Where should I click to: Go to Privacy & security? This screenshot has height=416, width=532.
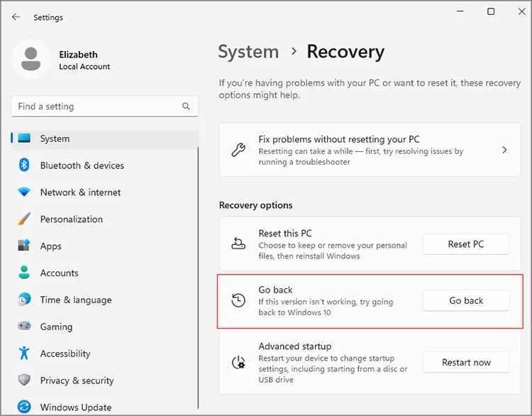[104, 380]
